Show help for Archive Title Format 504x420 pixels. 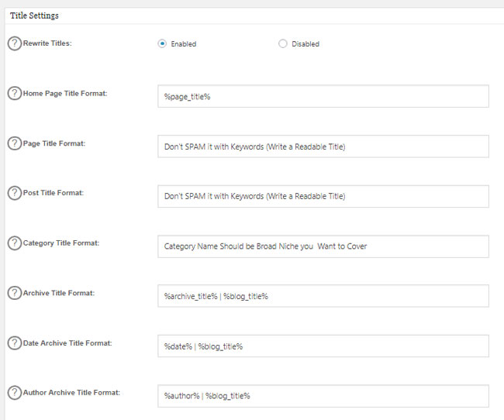[x=15, y=293]
